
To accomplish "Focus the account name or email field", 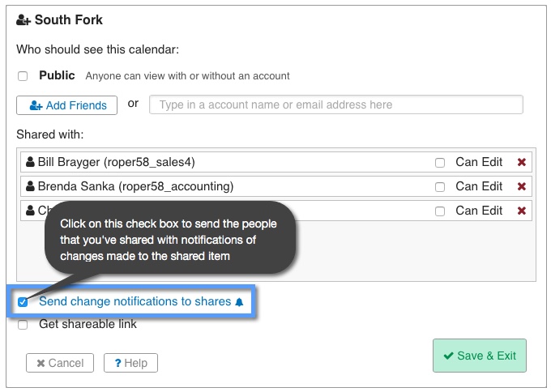I will 335,104.
